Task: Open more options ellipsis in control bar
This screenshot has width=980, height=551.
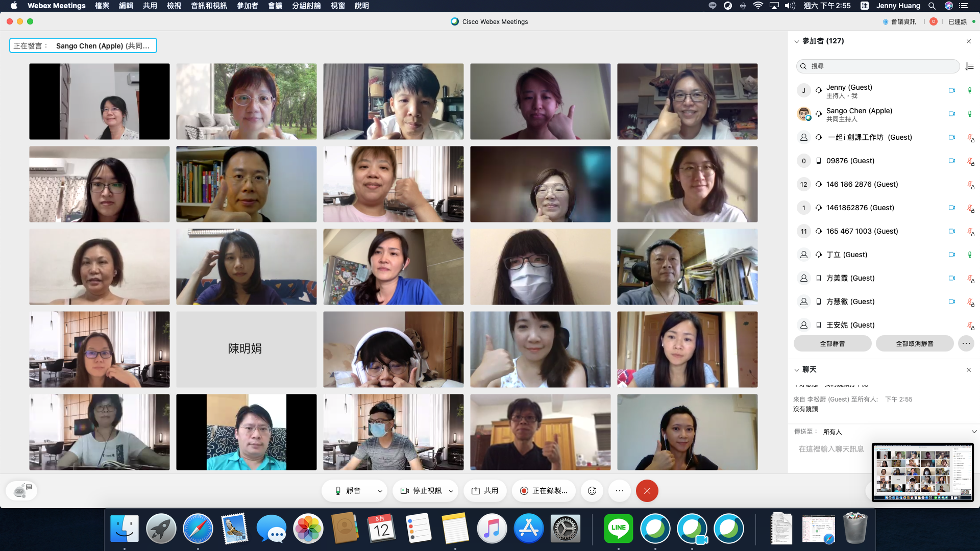Action: click(x=620, y=491)
